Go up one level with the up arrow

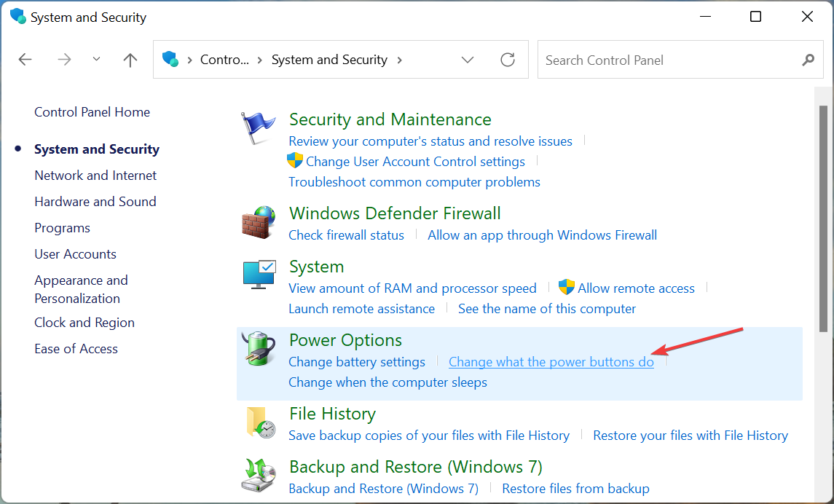tap(130, 60)
